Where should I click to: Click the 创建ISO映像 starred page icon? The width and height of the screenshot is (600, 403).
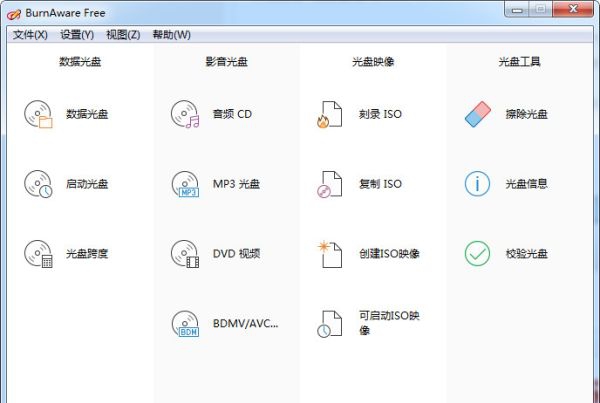tap(329, 254)
